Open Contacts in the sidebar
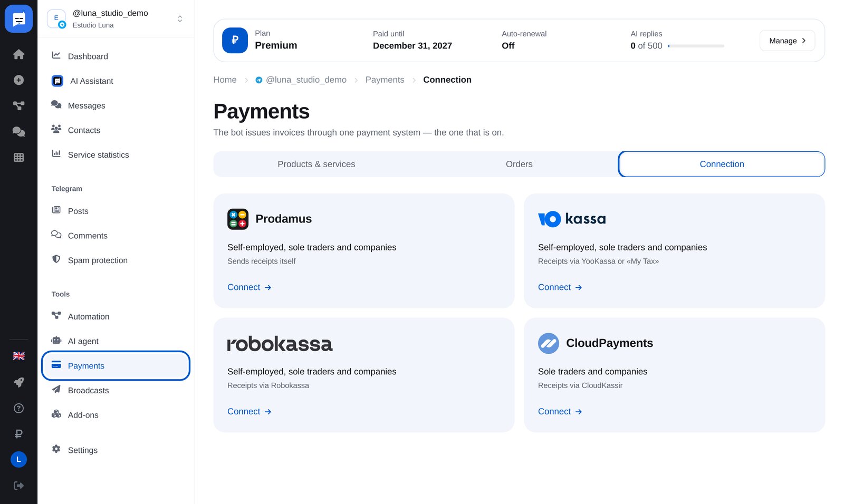The height and width of the screenshot is (504, 844). pos(116,130)
